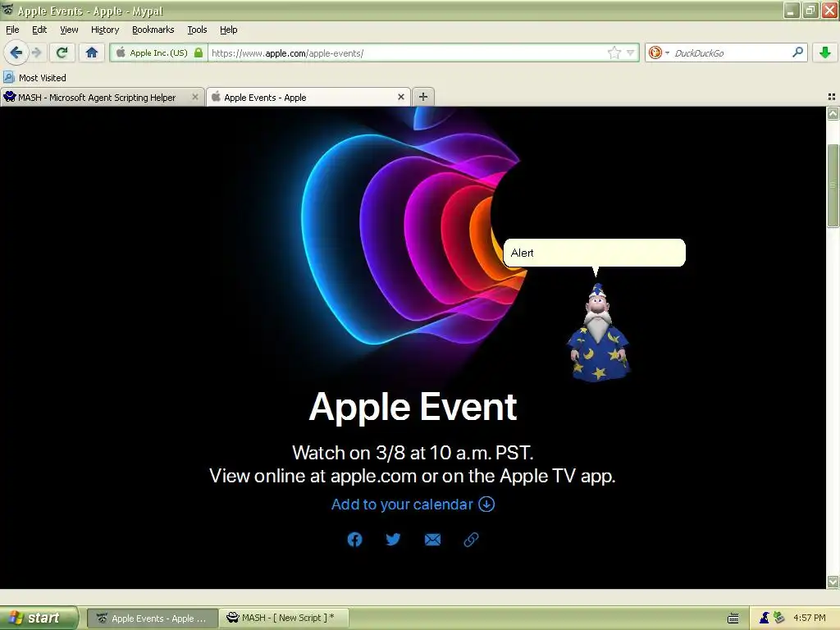Share the event on Facebook icon
Viewport: 840px width, 630px height.
point(354,540)
